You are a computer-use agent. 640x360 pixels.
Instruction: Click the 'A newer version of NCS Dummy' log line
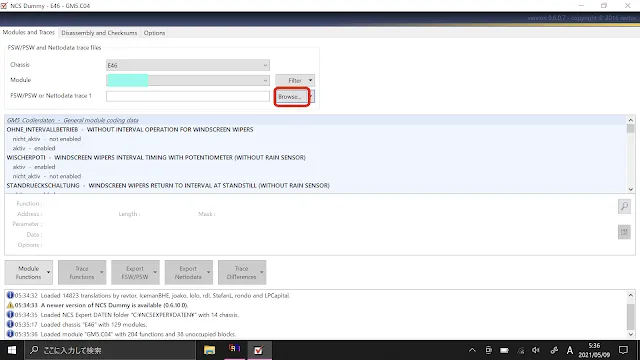tap(316, 305)
